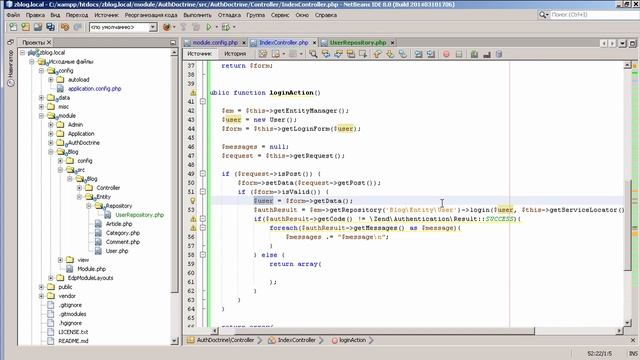The height and width of the screenshot is (360, 640).
Task: Select User.php in the project tree
Action: [x=117, y=251]
